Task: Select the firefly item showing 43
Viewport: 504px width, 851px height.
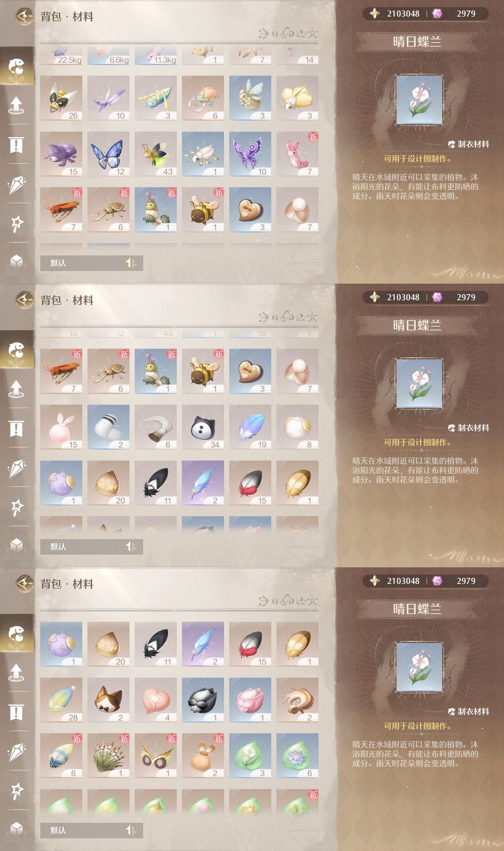Action: coord(156,154)
